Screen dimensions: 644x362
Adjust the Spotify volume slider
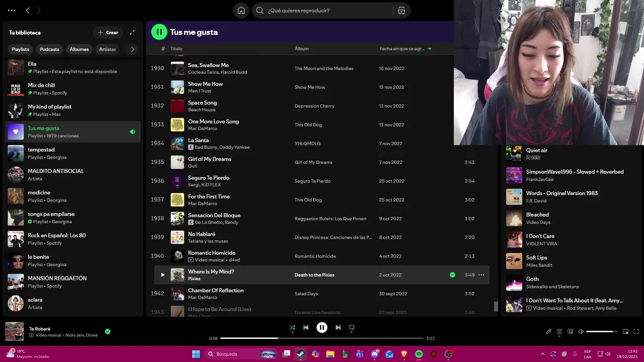(602, 331)
